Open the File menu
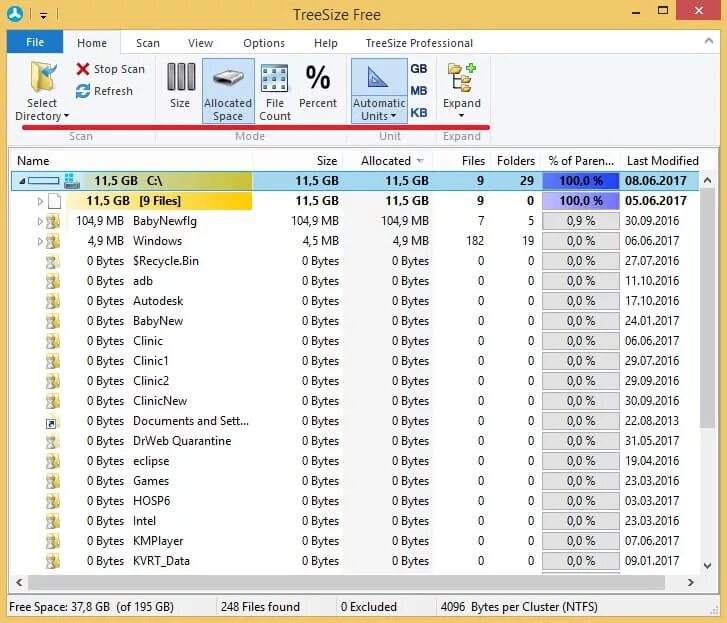The width and height of the screenshot is (727, 623). pos(35,42)
